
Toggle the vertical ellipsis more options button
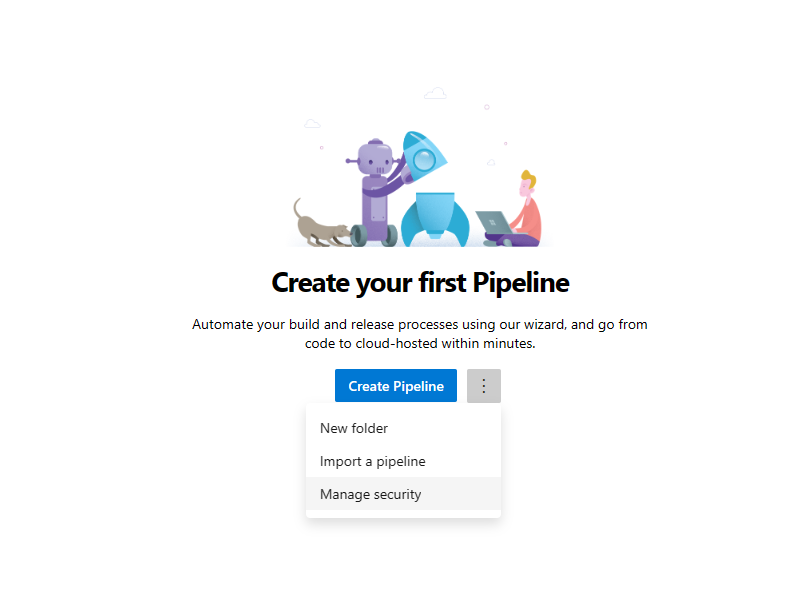483,386
